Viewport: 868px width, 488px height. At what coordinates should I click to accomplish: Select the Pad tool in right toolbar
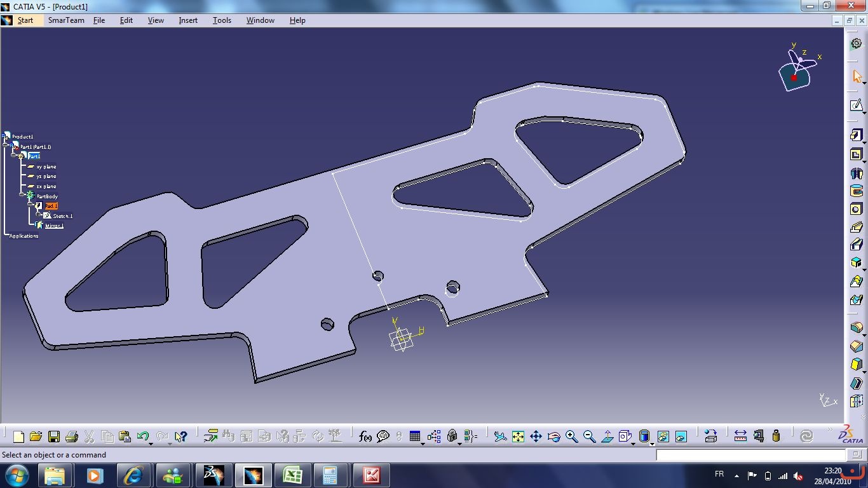pyautogui.click(x=856, y=135)
